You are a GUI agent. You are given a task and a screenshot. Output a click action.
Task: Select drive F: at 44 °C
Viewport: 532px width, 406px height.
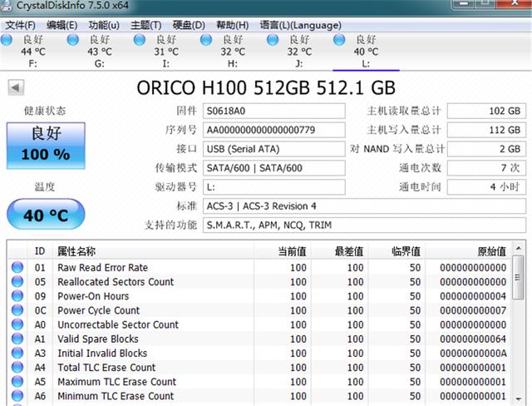(32, 52)
